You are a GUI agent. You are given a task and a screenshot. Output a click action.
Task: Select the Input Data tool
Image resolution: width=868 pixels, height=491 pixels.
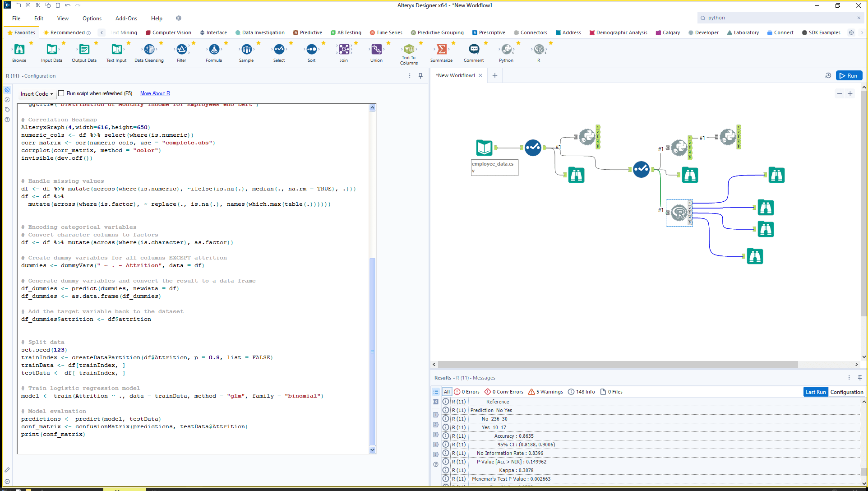(x=51, y=50)
